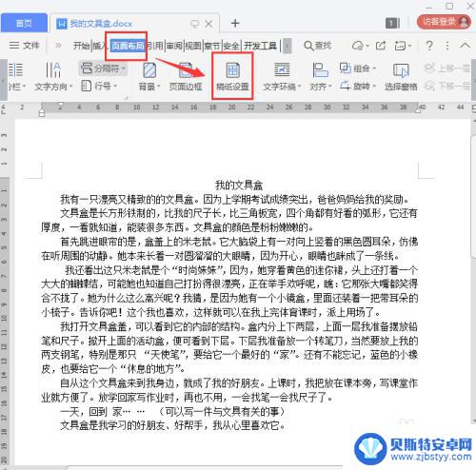The width and height of the screenshot is (476, 470).
Task: Click the share export icon
Action: [x=381, y=46]
